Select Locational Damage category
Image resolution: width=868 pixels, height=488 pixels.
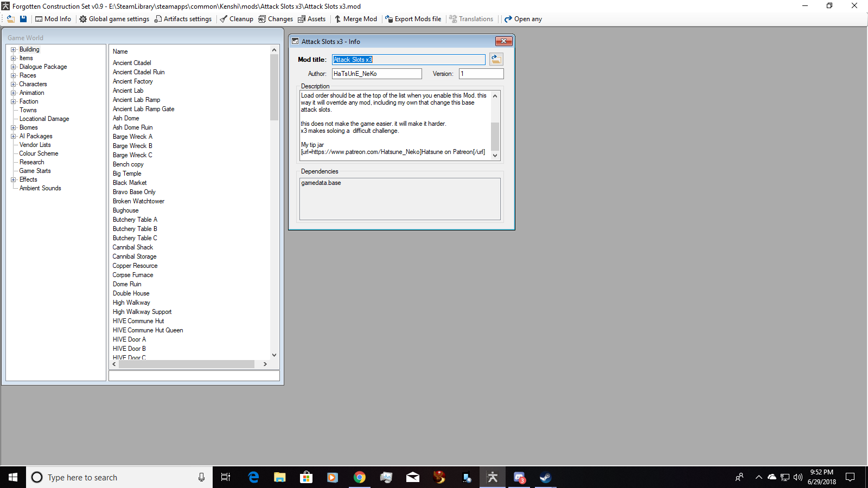[x=44, y=119]
